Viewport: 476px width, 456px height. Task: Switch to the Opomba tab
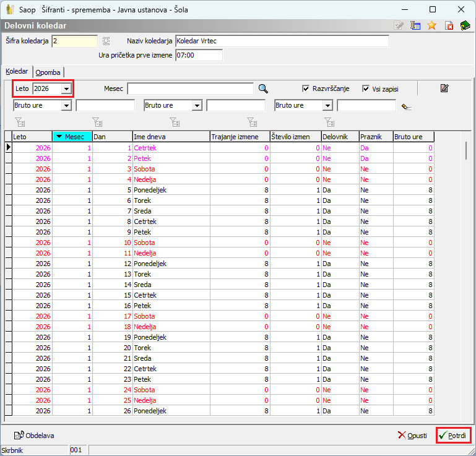coord(48,72)
